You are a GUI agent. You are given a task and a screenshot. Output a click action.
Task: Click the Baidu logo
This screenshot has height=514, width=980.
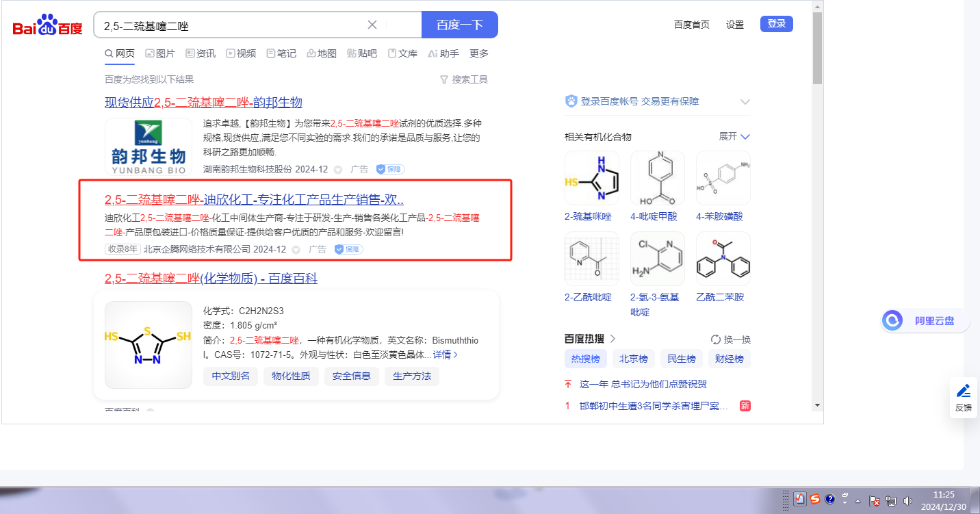[x=47, y=25]
